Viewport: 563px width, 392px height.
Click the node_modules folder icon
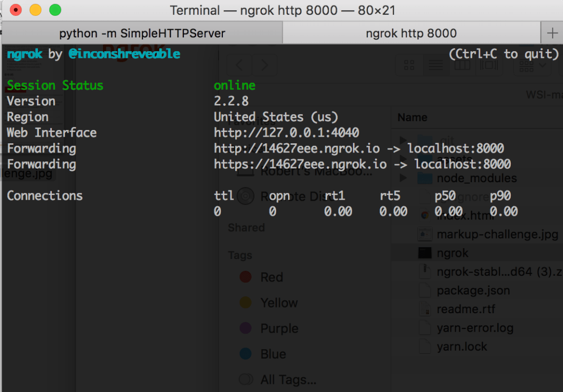425,178
